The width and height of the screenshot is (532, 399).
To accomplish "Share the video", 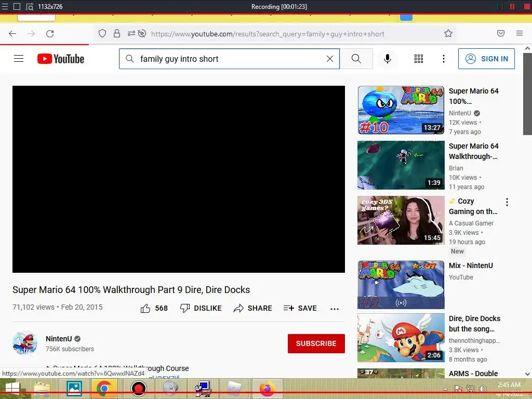I will 253,308.
